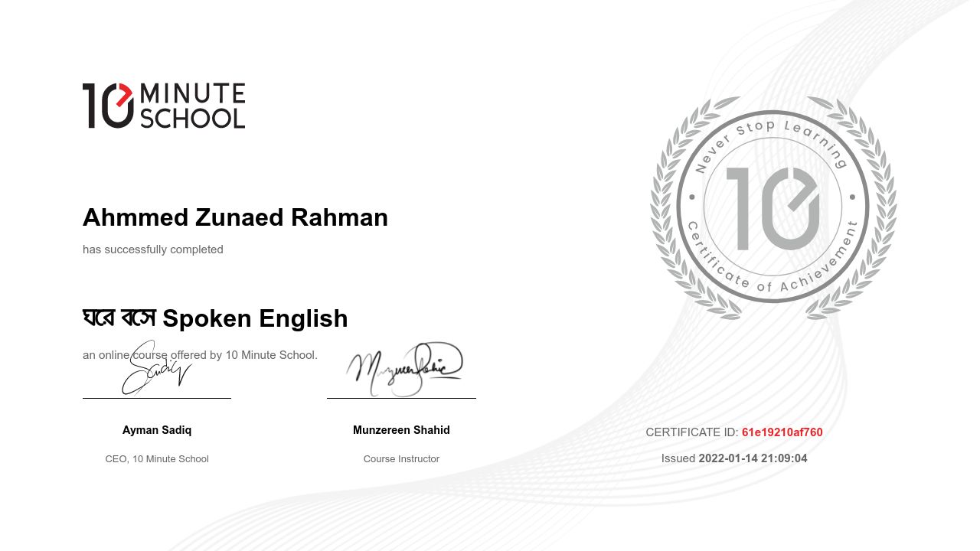
Task: Click the 10 Minute School logo
Action: [x=164, y=106]
